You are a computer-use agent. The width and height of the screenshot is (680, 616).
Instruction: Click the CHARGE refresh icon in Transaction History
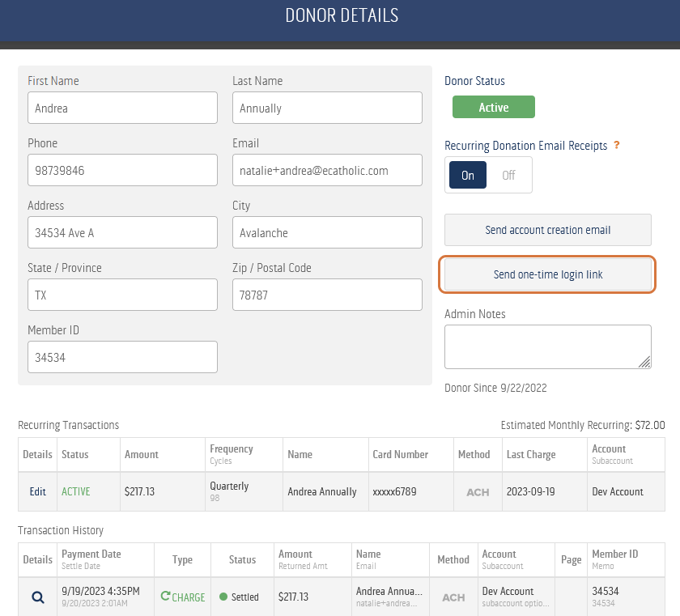[165, 596]
